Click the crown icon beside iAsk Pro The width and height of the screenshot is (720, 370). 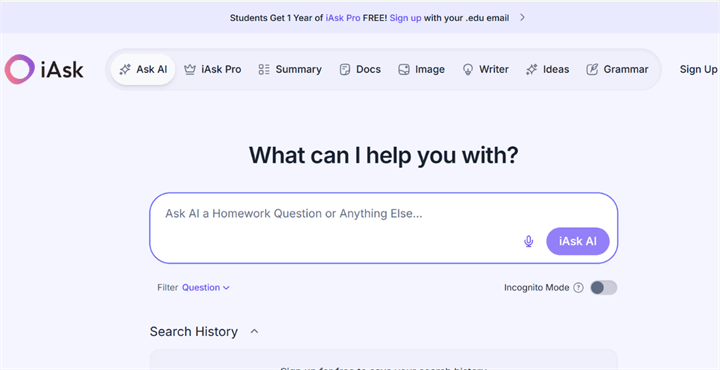tap(190, 70)
